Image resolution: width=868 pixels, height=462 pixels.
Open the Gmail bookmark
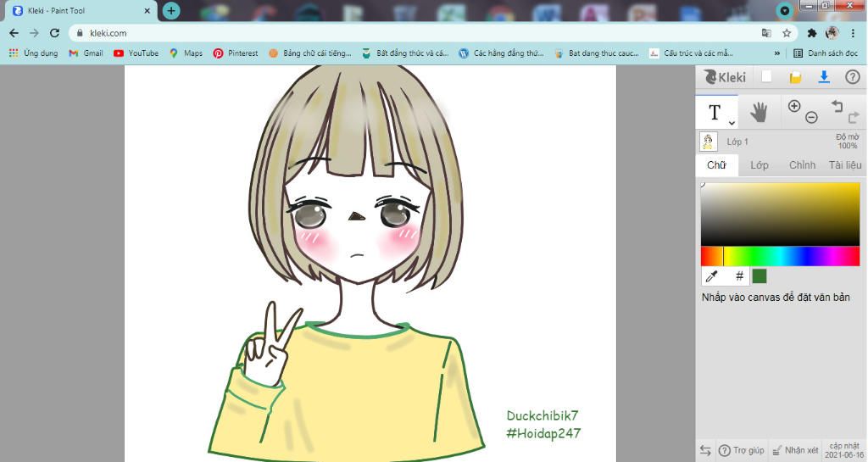(x=86, y=53)
